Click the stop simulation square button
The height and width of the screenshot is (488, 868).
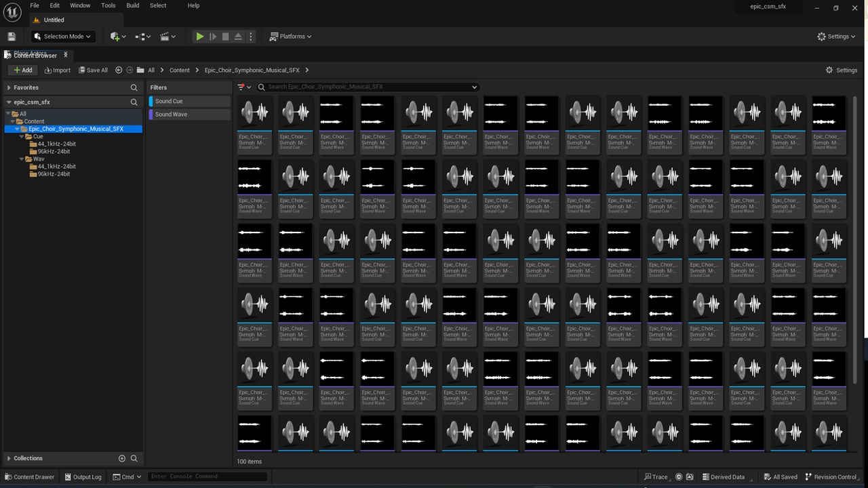pos(226,37)
